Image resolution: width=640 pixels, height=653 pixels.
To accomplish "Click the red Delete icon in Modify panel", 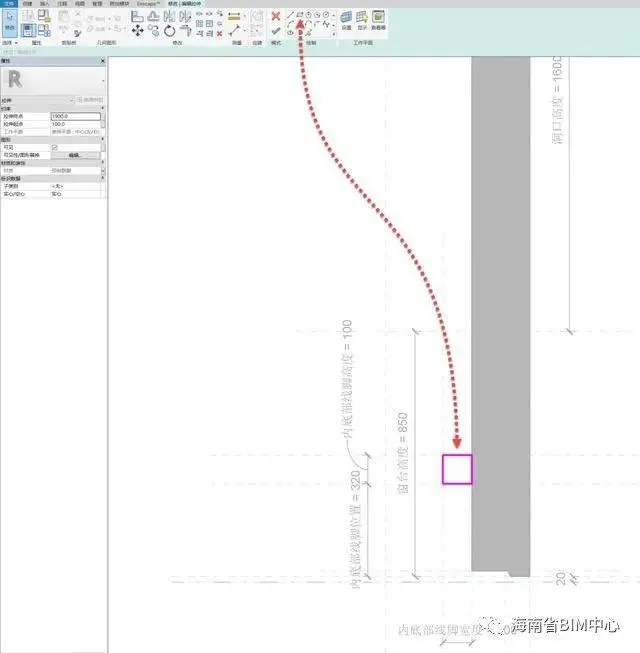I will [x=219, y=33].
